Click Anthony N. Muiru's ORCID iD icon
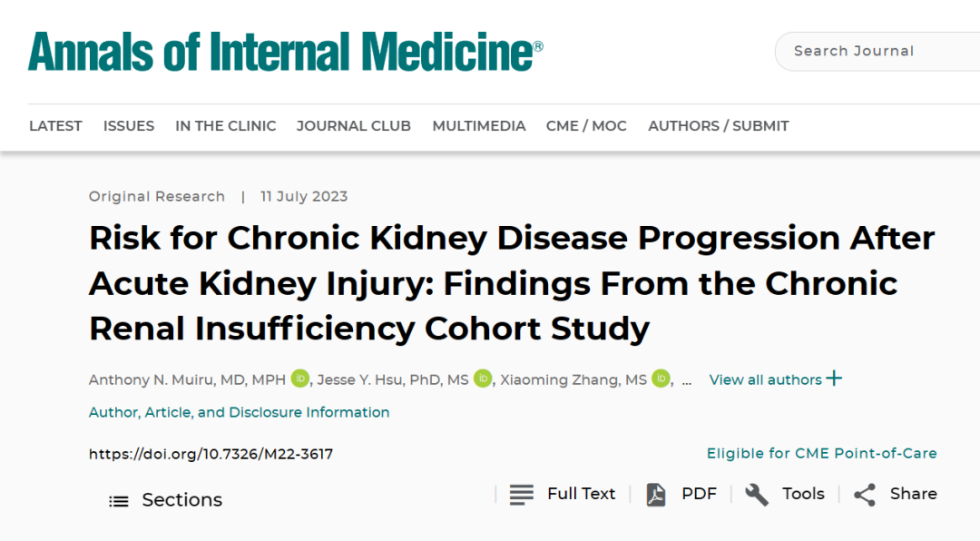 tap(300, 379)
